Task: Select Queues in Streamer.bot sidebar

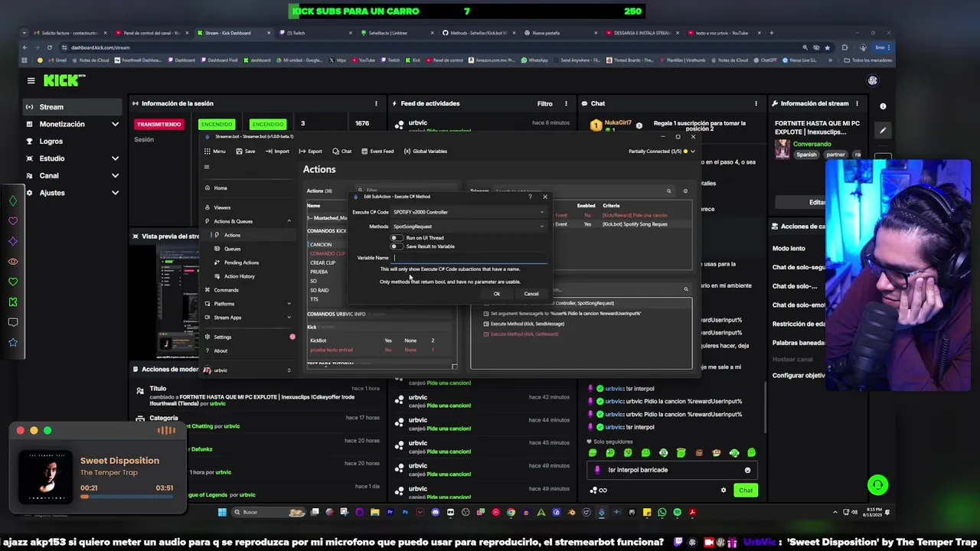Action: pos(232,249)
